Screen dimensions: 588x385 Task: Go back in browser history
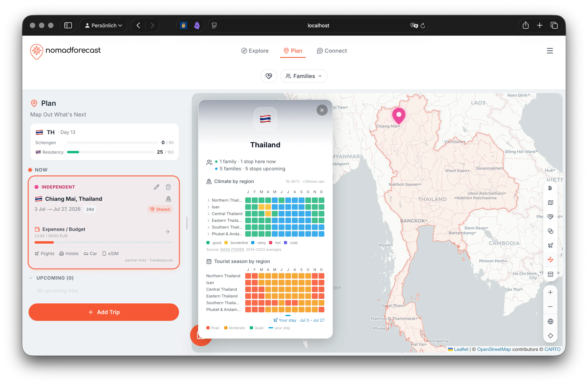coord(138,25)
